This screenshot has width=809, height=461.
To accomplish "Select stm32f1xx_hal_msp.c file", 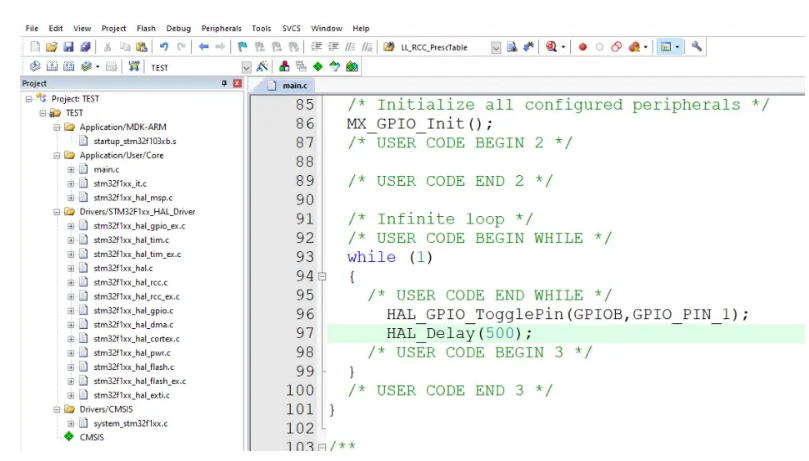I will [133, 197].
